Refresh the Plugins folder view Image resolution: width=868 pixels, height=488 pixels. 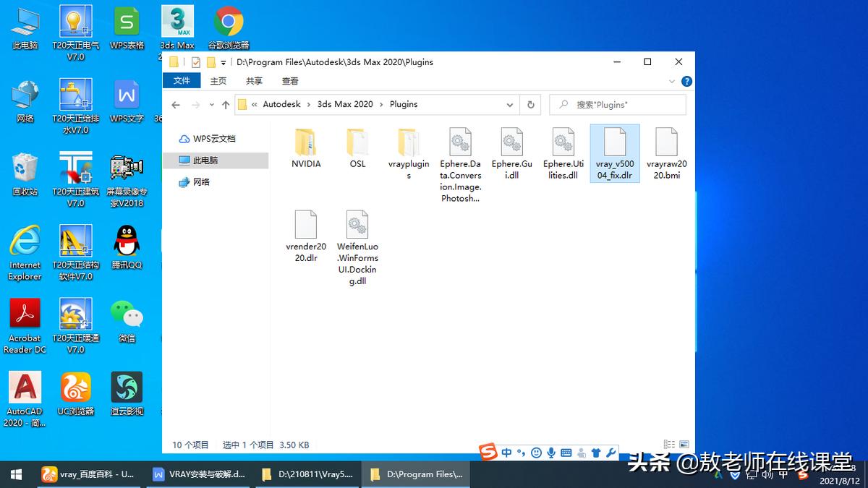click(x=530, y=105)
